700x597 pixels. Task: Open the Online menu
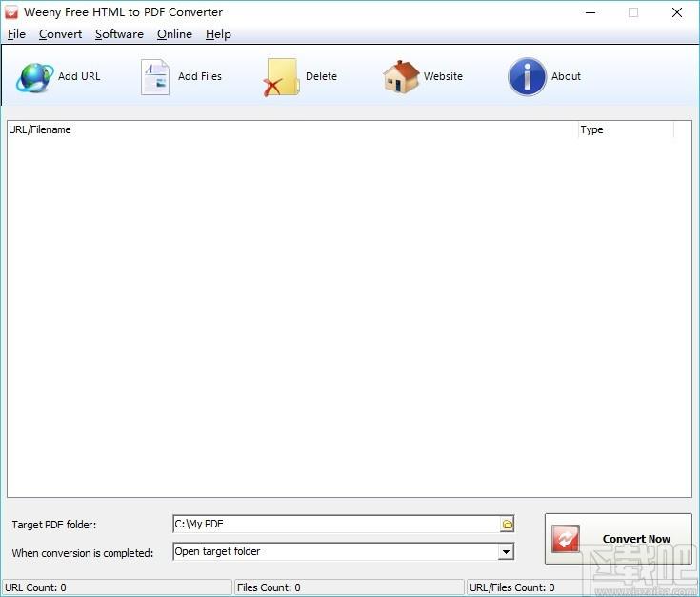174,34
